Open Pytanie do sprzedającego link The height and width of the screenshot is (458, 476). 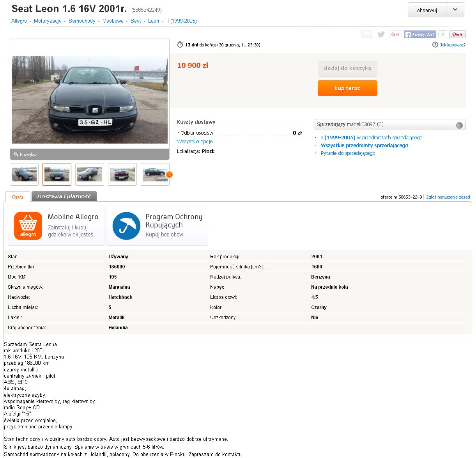pyautogui.click(x=348, y=153)
